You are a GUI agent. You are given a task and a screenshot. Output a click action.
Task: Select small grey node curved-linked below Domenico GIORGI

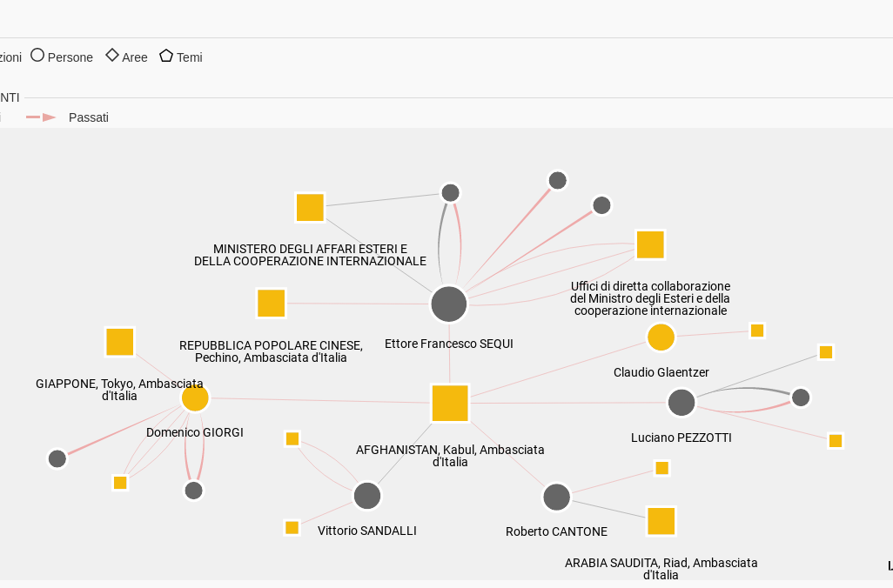(193, 490)
